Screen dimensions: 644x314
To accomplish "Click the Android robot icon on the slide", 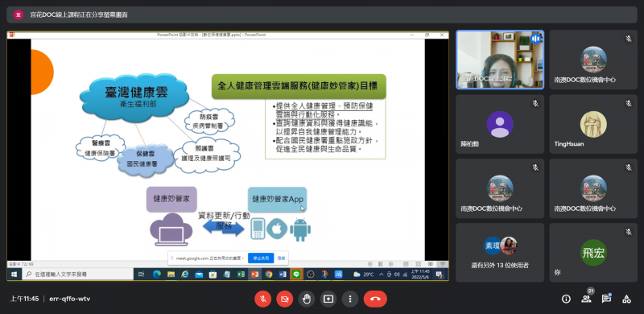I will pyautogui.click(x=300, y=230).
